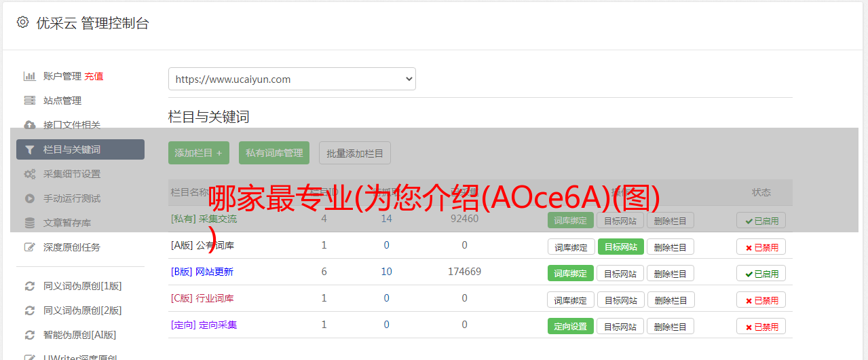Click 删除栏目 for 行业词库 row
868x360 pixels.
point(671,300)
